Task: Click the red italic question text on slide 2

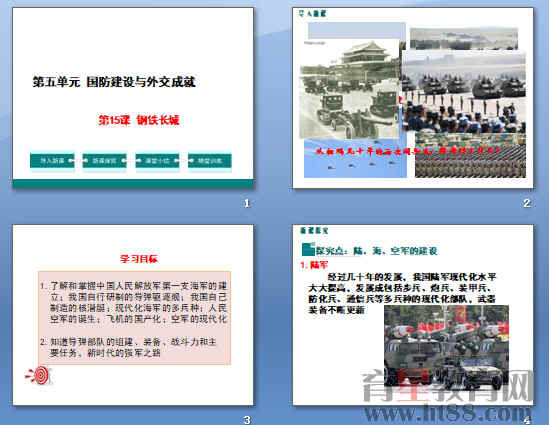Action: click(x=408, y=151)
